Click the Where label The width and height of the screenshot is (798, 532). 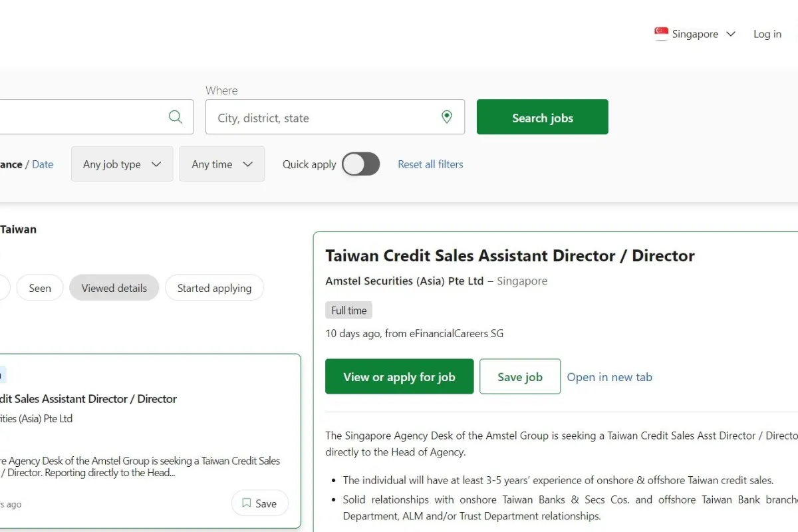pos(221,90)
